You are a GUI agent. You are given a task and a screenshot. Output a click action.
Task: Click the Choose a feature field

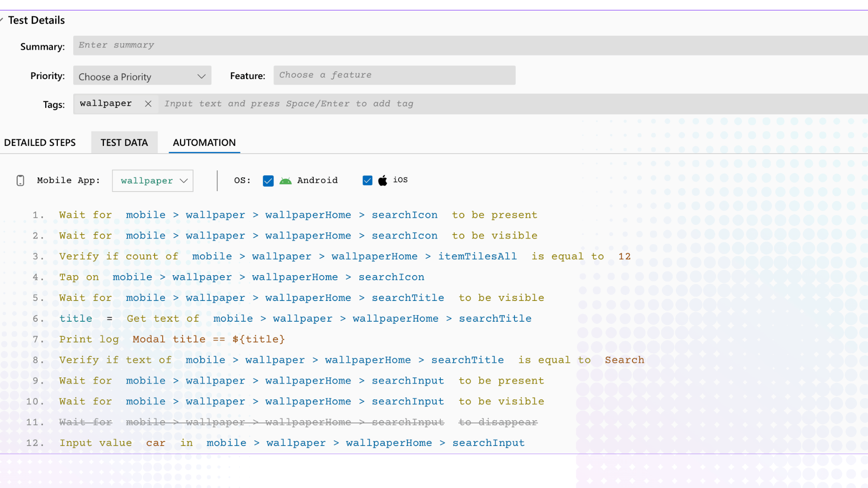click(x=394, y=75)
